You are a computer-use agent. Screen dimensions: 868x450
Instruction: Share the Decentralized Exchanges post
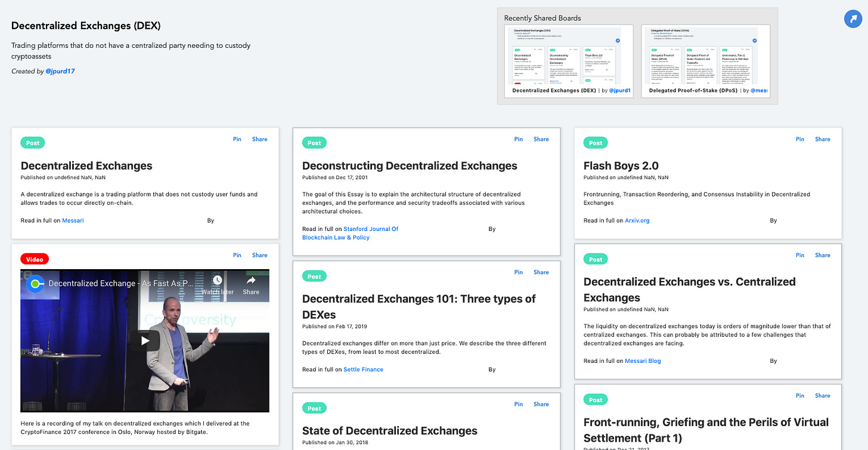click(260, 139)
